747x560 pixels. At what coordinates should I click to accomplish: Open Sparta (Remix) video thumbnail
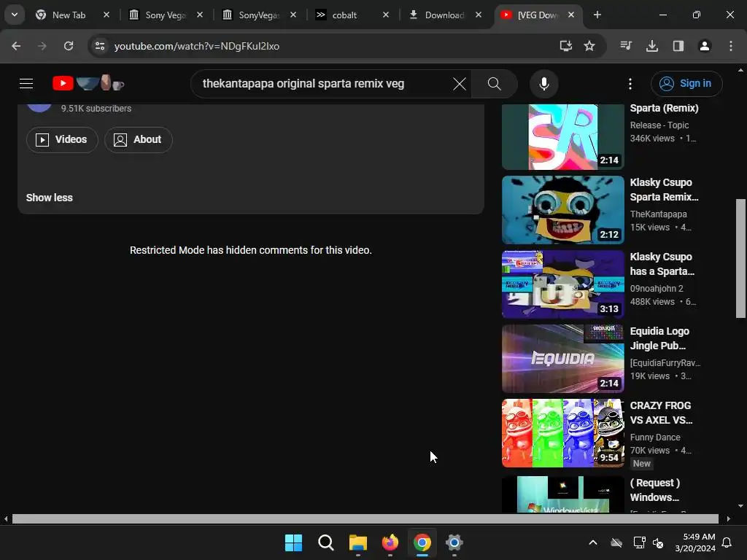pos(562,137)
